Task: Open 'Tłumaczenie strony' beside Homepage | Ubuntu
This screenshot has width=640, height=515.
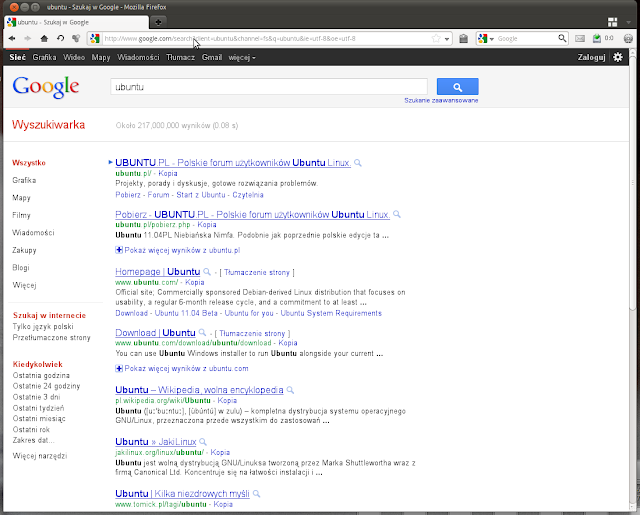Action: tap(257, 272)
